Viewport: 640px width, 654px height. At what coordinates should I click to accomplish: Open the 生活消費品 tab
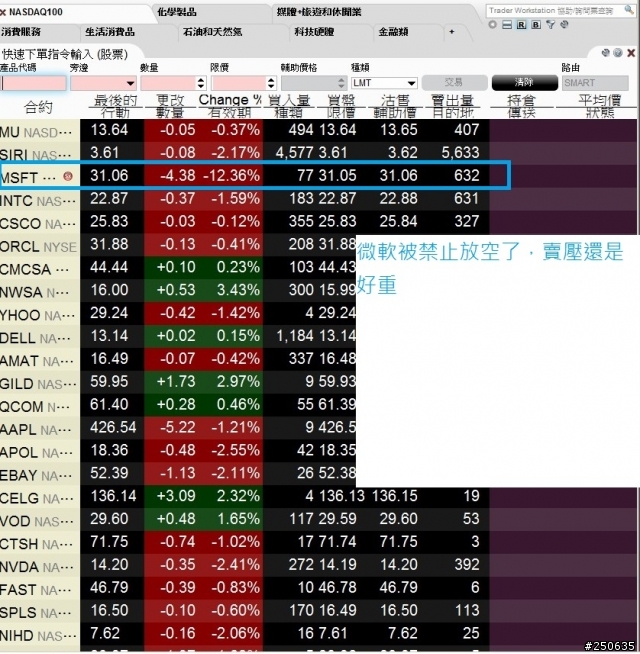[110, 32]
